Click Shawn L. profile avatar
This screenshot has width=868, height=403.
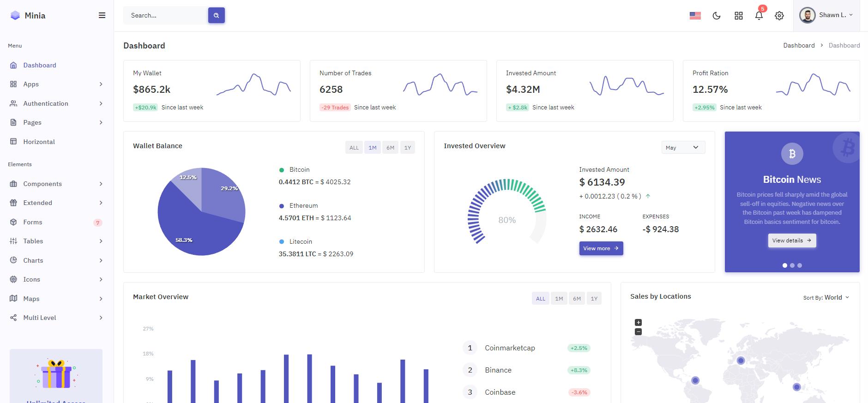coord(808,15)
